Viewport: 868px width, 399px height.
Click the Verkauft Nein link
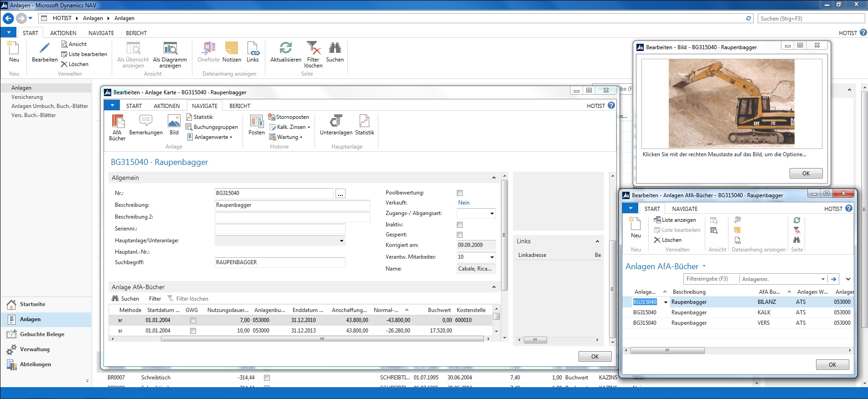pos(464,203)
